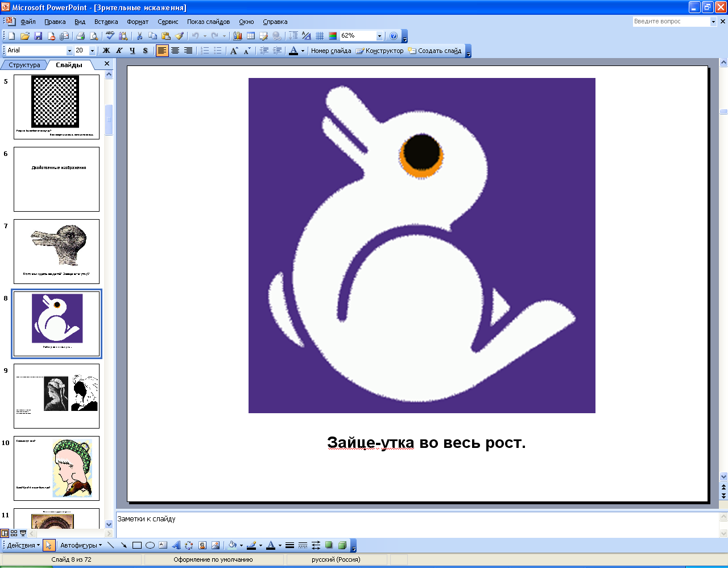Open the Вставка menu
The width and height of the screenshot is (728, 568).
pos(106,22)
